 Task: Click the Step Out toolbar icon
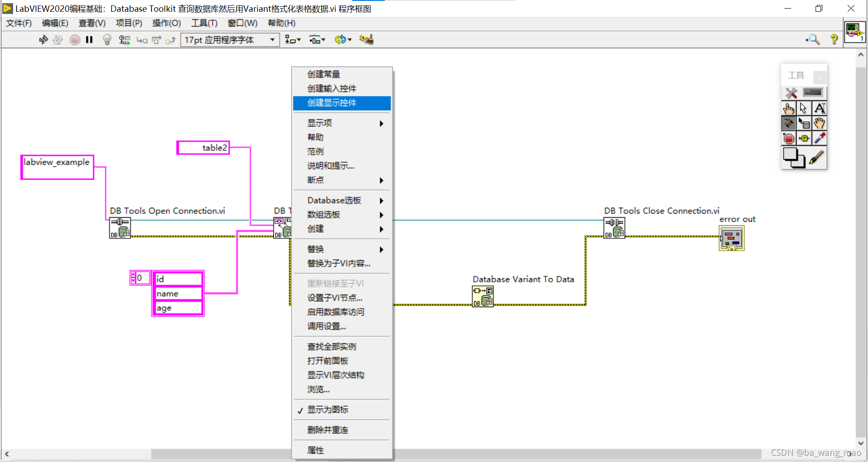(x=170, y=40)
